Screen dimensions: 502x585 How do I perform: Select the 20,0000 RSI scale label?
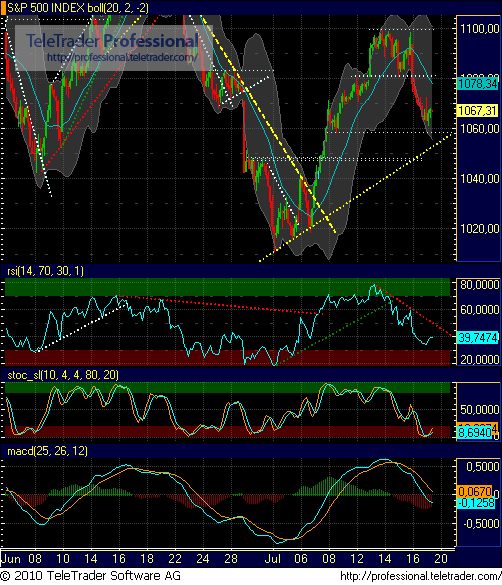coord(480,359)
